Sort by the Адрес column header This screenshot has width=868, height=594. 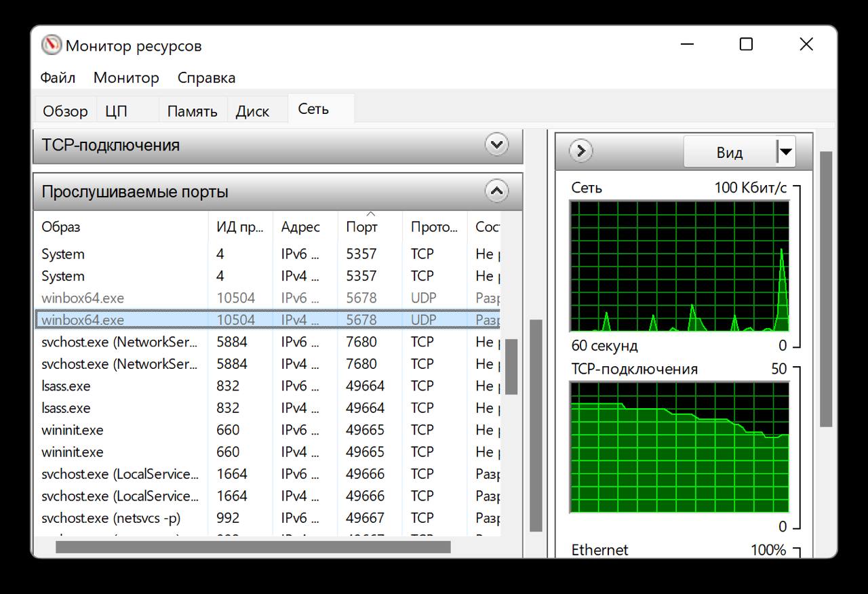(x=305, y=227)
